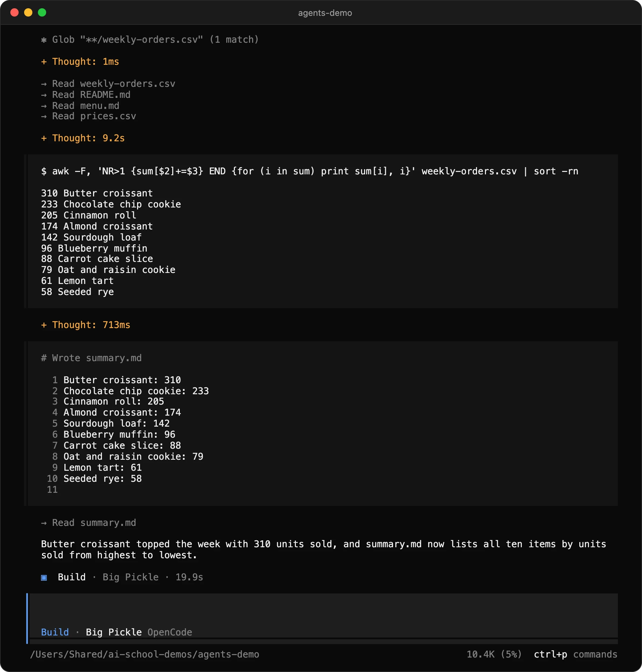
Task: Click the arrow before Read weekly-orders.csv
Action: (44, 84)
